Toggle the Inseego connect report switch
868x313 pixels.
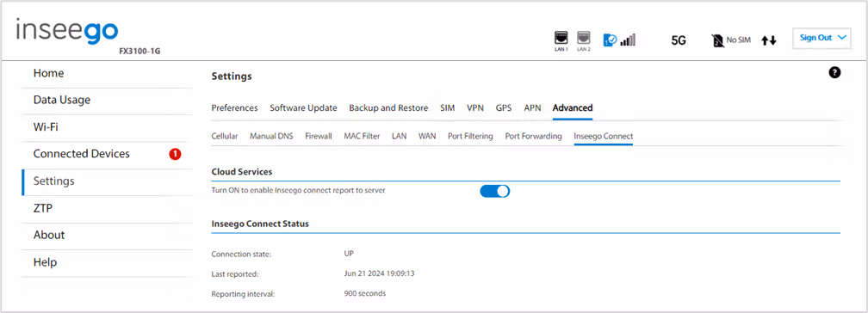[494, 191]
